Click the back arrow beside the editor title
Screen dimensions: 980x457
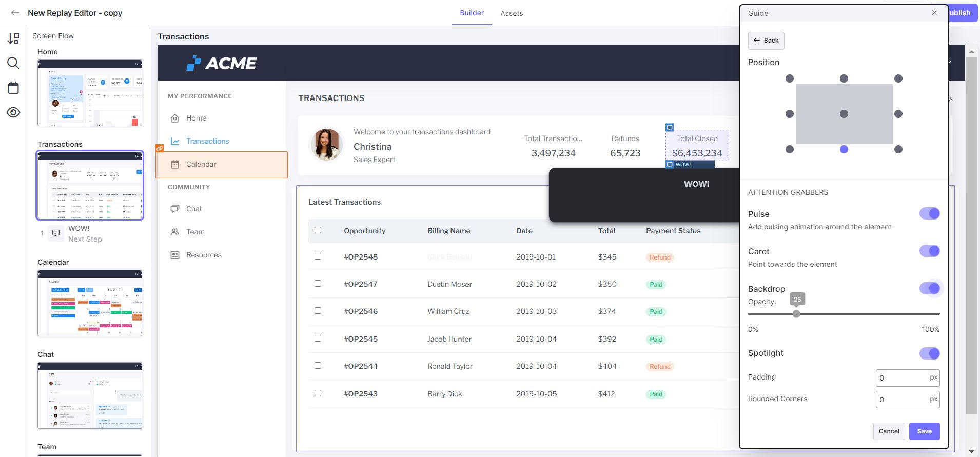coord(15,13)
